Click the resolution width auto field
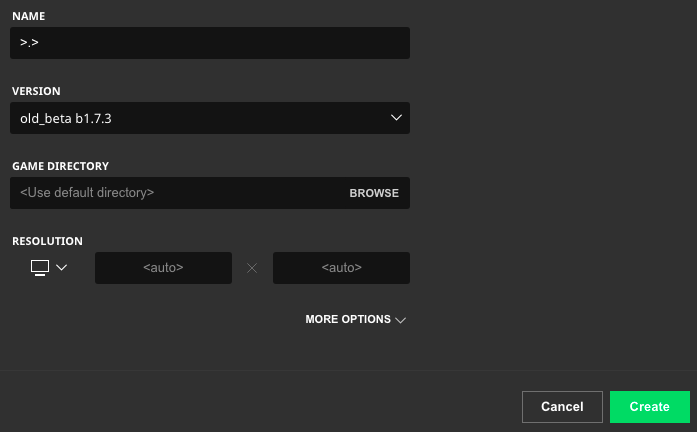The image size is (697, 432). tap(163, 268)
